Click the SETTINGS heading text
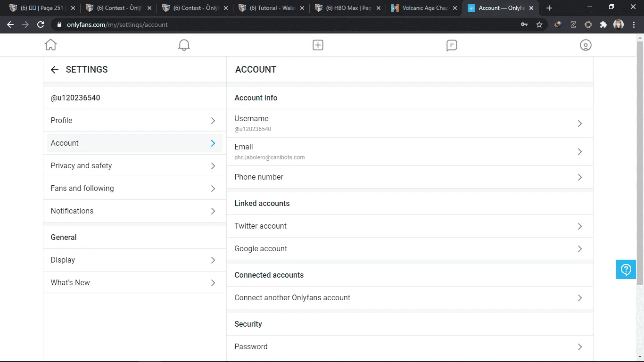This screenshot has height=362, width=644. 87,70
